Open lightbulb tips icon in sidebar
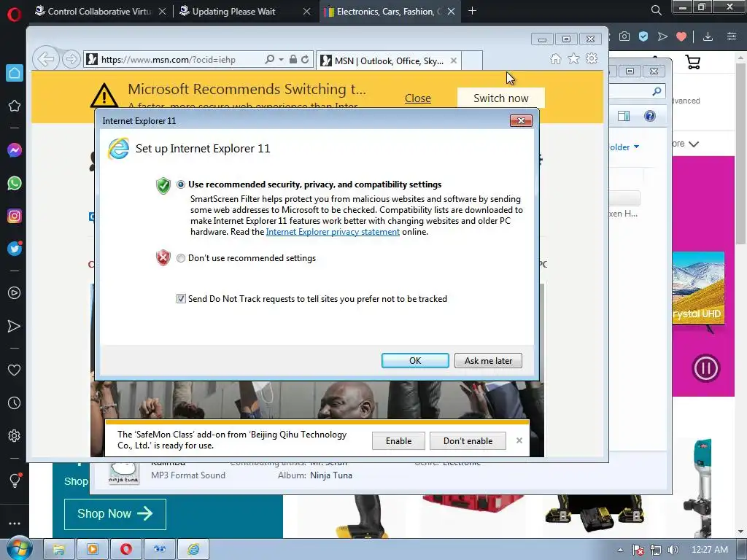This screenshot has height=560, width=747. click(15, 481)
